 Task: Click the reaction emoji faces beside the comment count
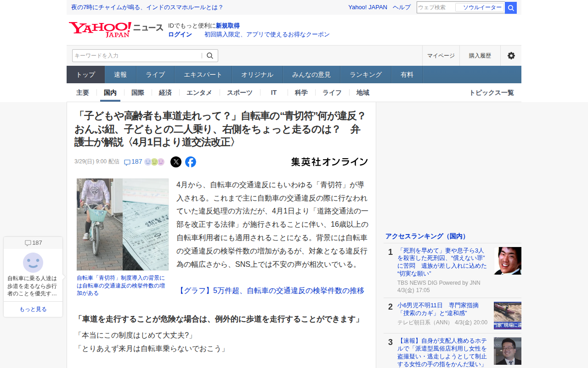154,162
